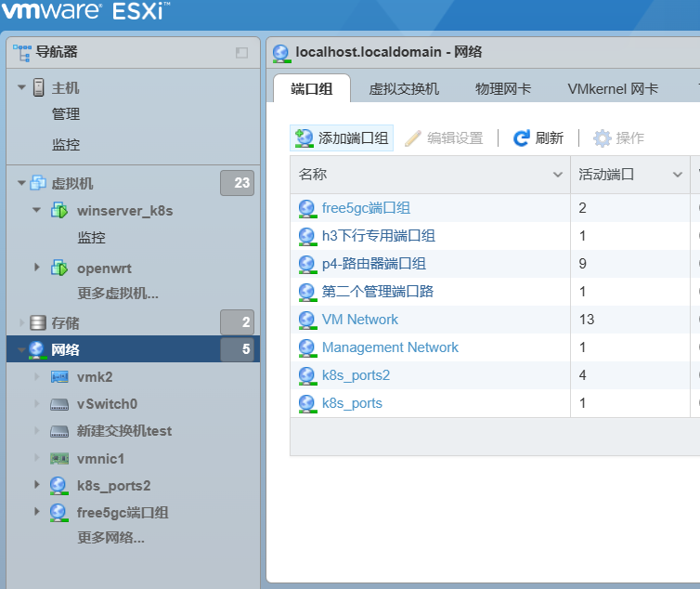Select the vmnic1 physical NIC icon
This screenshot has width=700, height=589.
point(59,459)
